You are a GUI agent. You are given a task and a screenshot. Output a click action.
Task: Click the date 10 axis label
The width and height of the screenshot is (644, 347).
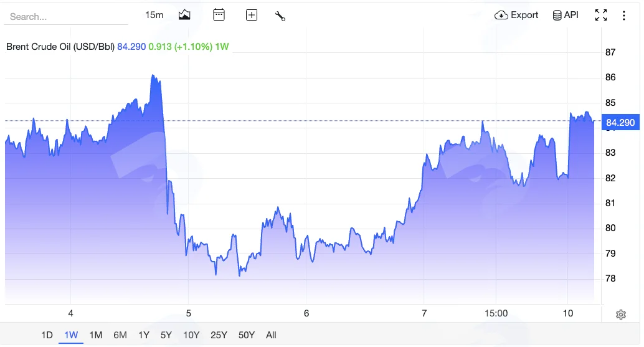click(567, 313)
